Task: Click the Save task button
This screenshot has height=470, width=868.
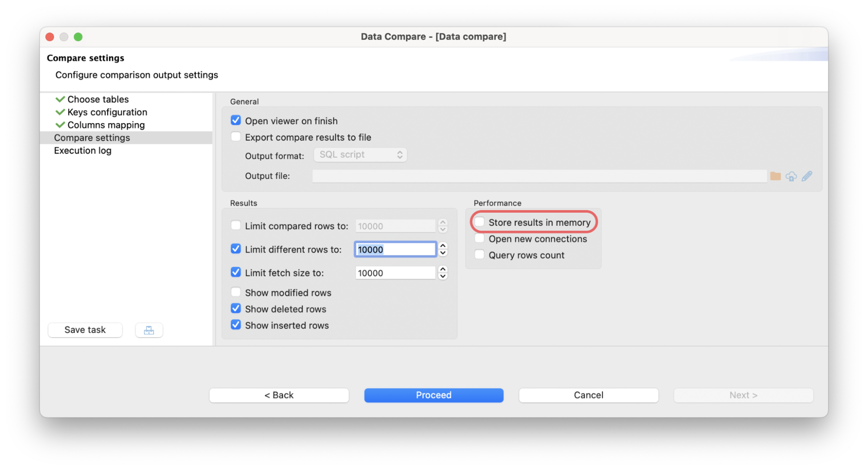Action: tap(85, 330)
